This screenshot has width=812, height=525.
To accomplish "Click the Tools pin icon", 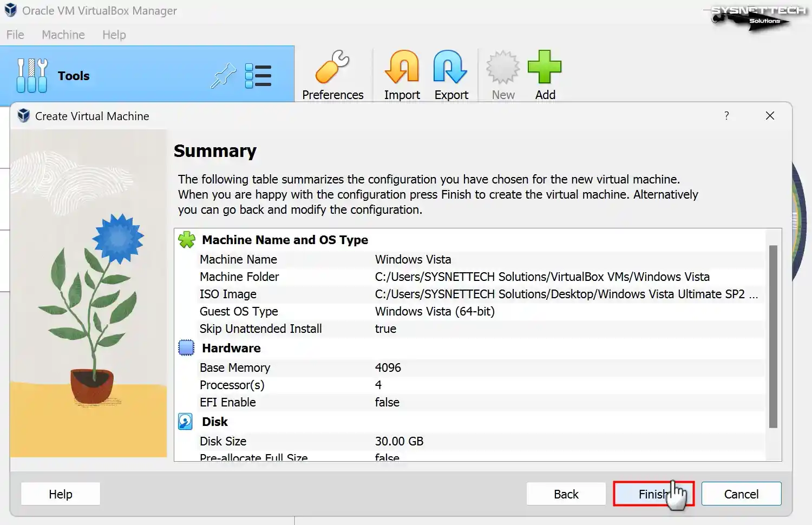I will coord(223,76).
